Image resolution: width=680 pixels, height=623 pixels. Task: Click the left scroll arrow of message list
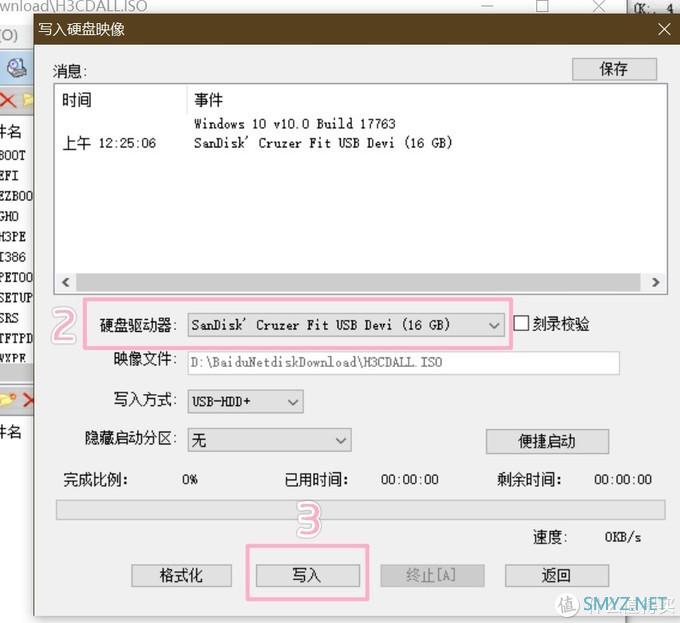click(66, 282)
